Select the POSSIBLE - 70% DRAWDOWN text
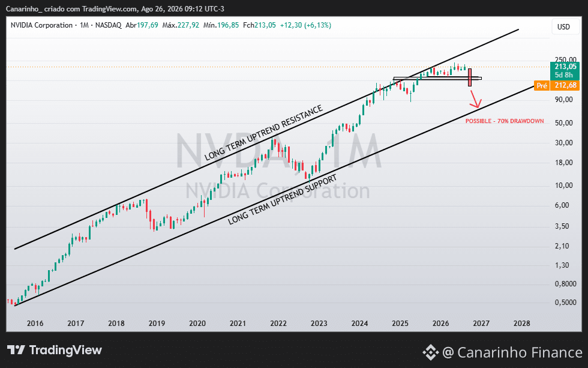The image size is (588, 368). pyautogui.click(x=505, y=121)
